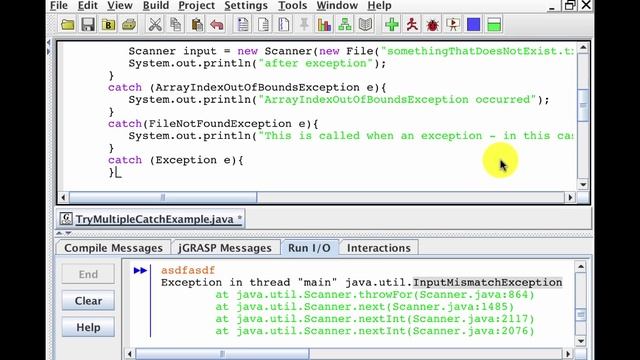Click the complexity profile bar chart icon
640x360 pixels.
click(x=324, y=25)
